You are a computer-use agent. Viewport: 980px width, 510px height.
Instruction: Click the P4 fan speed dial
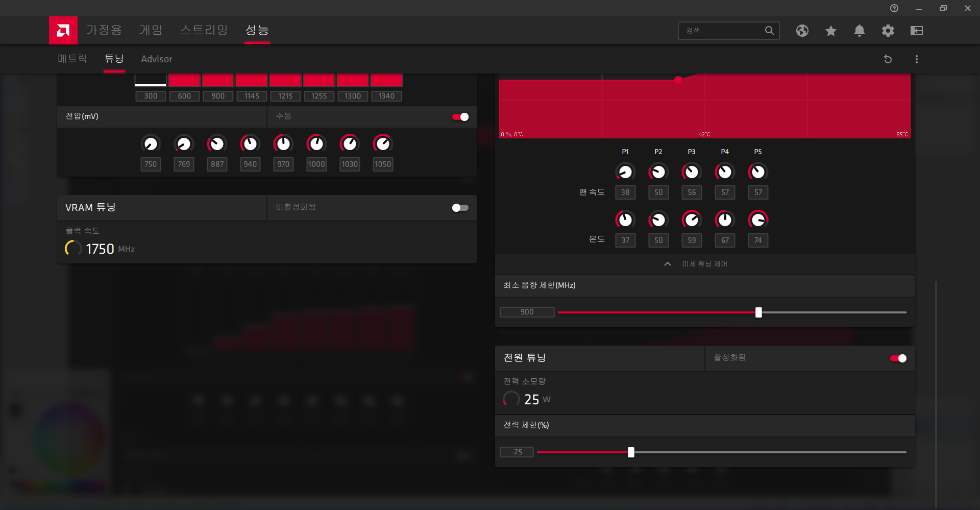(x=725, y=172)
